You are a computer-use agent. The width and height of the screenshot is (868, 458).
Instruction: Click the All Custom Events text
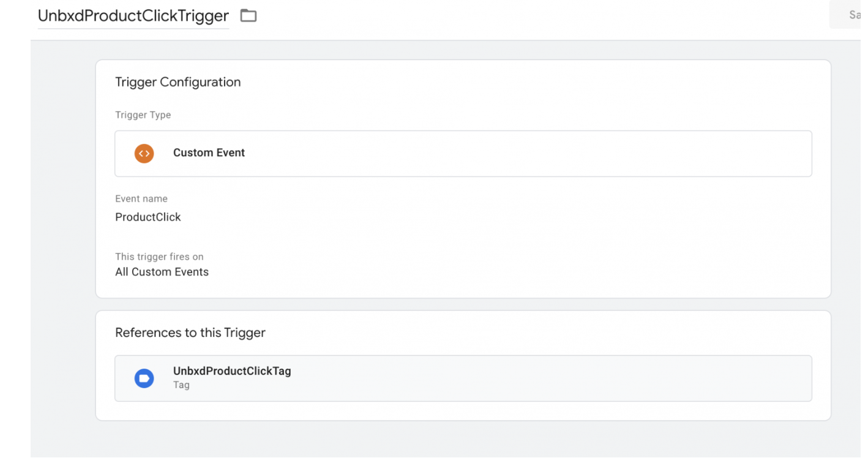click(x=162, y=272)
